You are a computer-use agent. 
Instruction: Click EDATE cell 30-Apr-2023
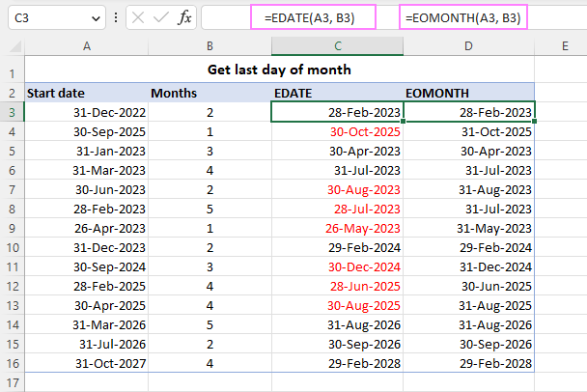tap(337, 151)
